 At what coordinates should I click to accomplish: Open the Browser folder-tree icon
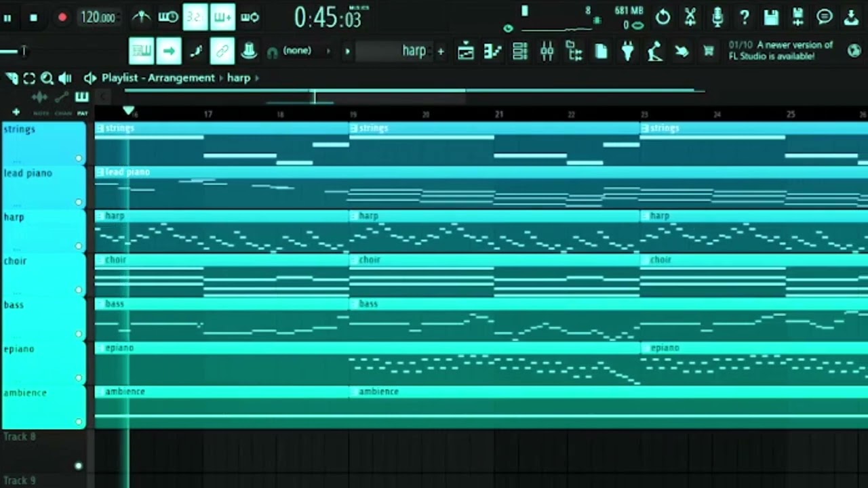pyautogui.click(x=574, y=51)
